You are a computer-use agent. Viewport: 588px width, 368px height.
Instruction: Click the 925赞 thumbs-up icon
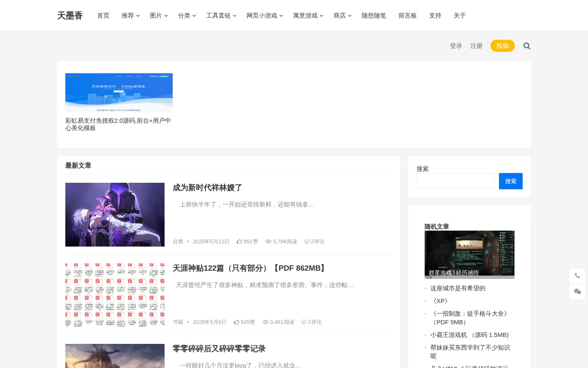(x=236, y=322)
